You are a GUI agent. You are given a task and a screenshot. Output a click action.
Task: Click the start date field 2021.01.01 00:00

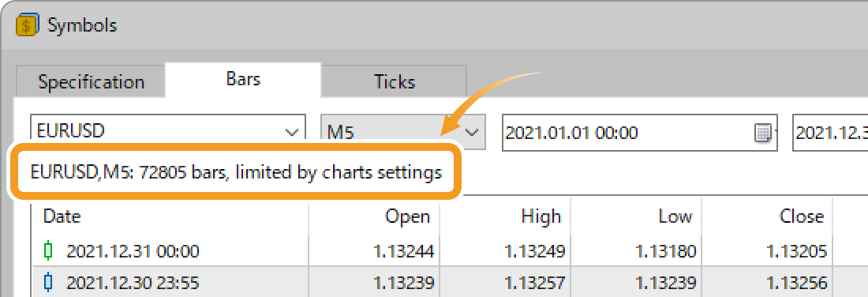pos(639,133)
